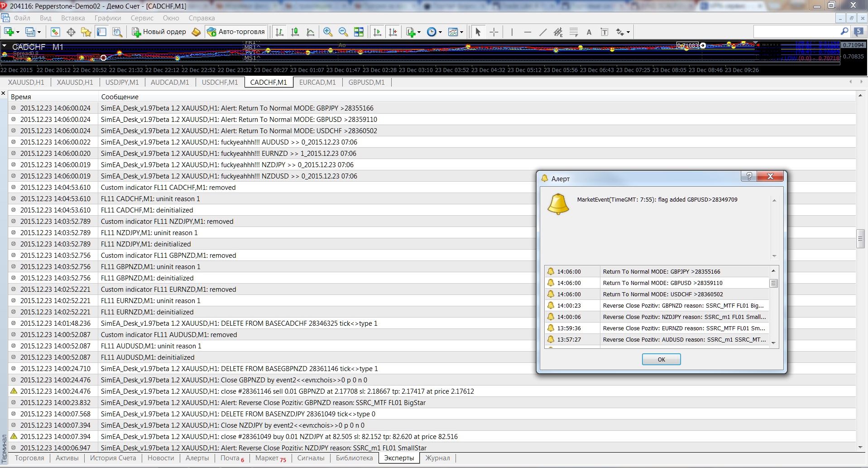The height and width of the screenshot is (468, 868).
Task: Expand the Periods dropdown arrow
Action: pyautogui.click(x=440, y=32)
